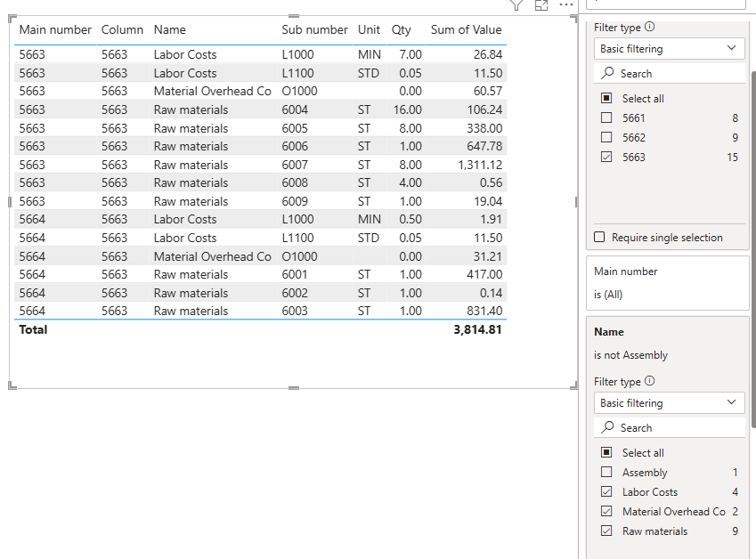Uncheck the Labor Costs checkbox
Viewport: 756px width, 559px height.
pyautogui.click(x=606, y=491)
